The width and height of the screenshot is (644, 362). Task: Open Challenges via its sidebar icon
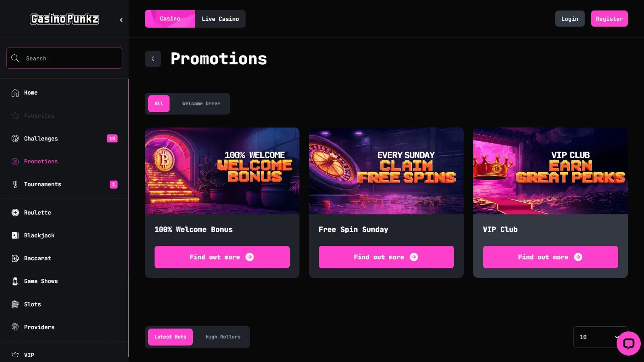pos(15,139)
